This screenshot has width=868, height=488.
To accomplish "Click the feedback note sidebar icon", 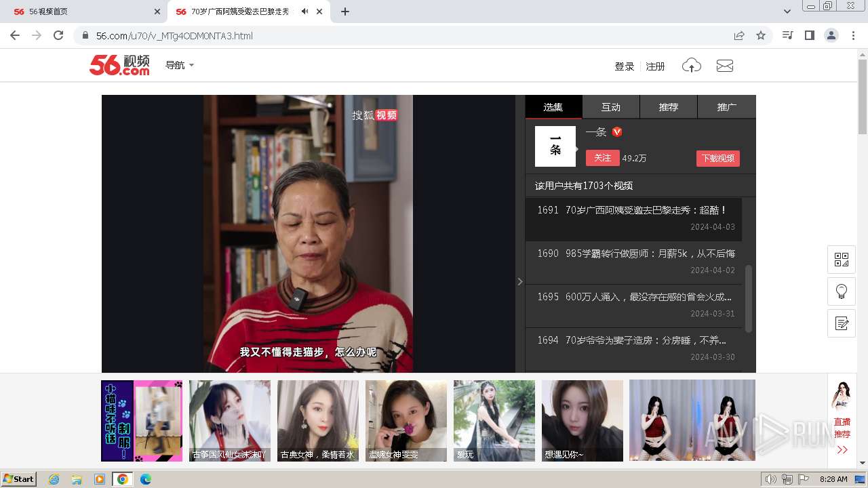I will point(842,323).
